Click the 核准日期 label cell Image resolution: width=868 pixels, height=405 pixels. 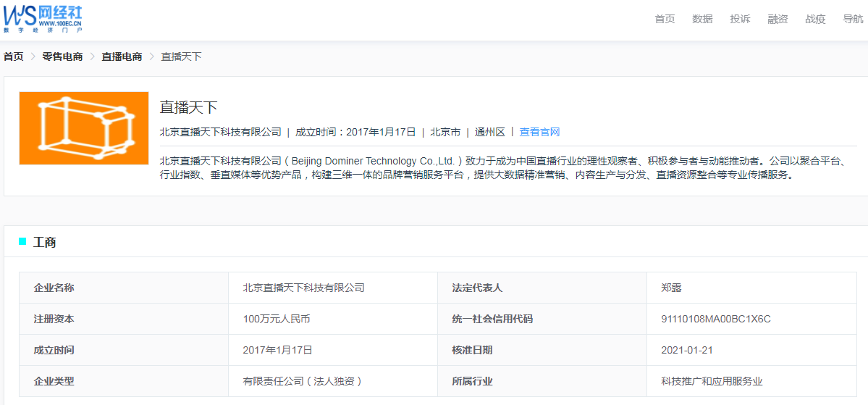pos(542,350)
